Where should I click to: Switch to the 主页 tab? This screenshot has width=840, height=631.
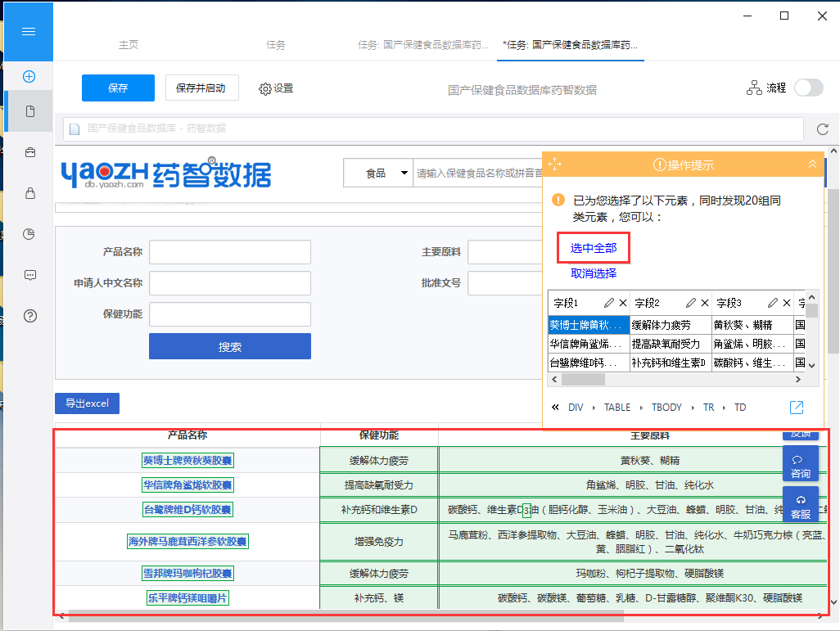pyautogui.click(x=129, y=45)
